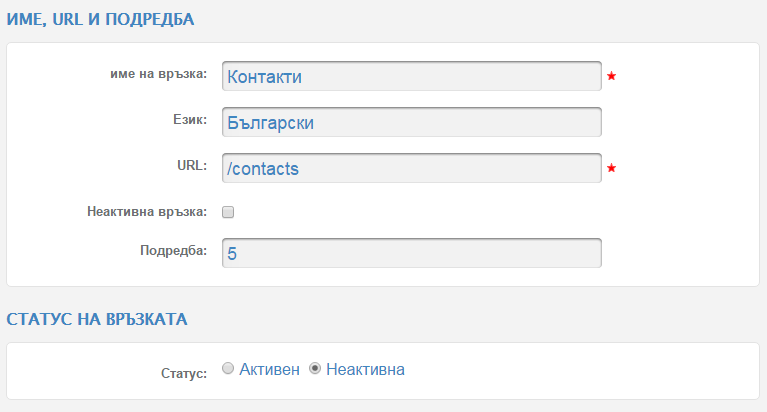This screenshot has height=412, width=767.
Task: Click the СТАТУС НА ВРЪЗКАТА heading
Action: [97, 319]
